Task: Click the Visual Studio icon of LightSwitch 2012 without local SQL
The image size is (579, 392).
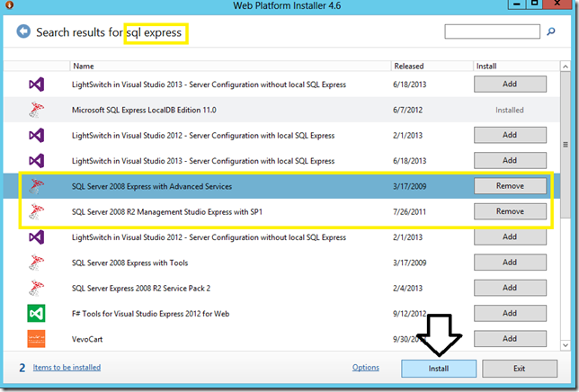Action: click(36, 237)
